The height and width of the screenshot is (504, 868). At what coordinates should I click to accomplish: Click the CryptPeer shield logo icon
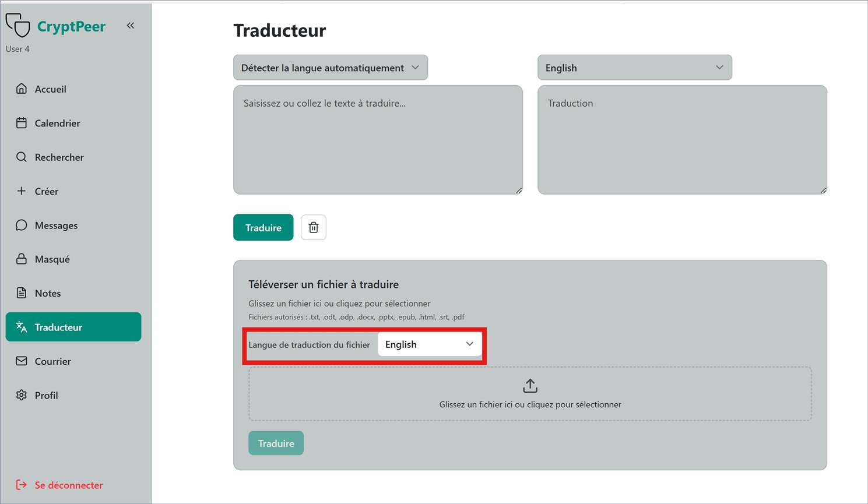17,25
